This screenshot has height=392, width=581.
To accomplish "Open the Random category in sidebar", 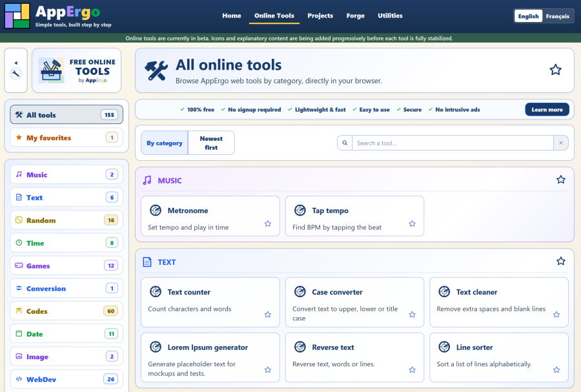I will pyautogui.click(x=66, y=220).
